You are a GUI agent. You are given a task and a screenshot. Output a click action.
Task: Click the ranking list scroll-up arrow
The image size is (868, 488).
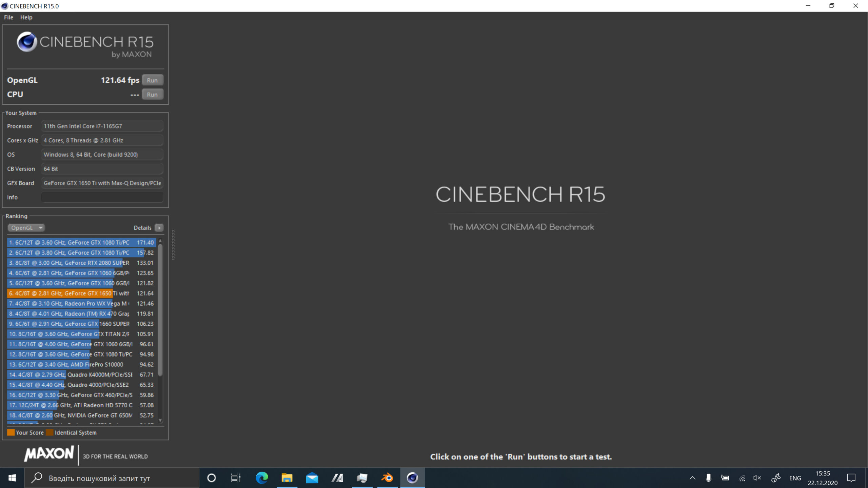(x=160, y=241)
